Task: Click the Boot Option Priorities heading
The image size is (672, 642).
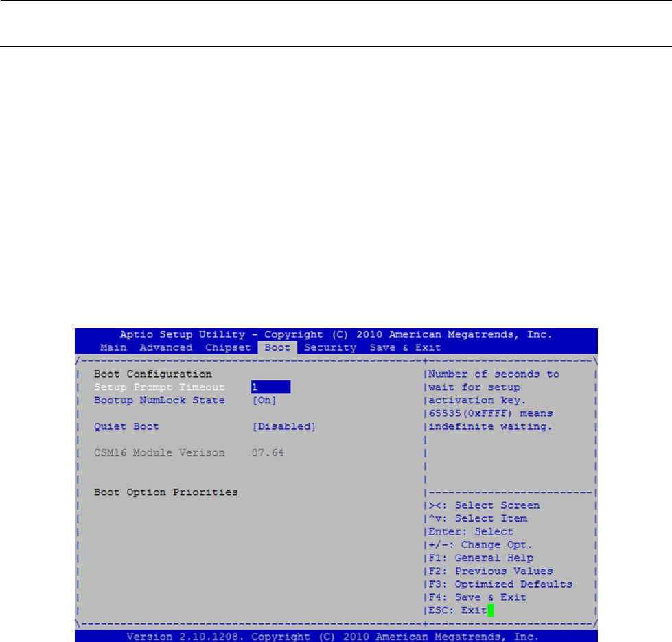Action: point(165,492)
